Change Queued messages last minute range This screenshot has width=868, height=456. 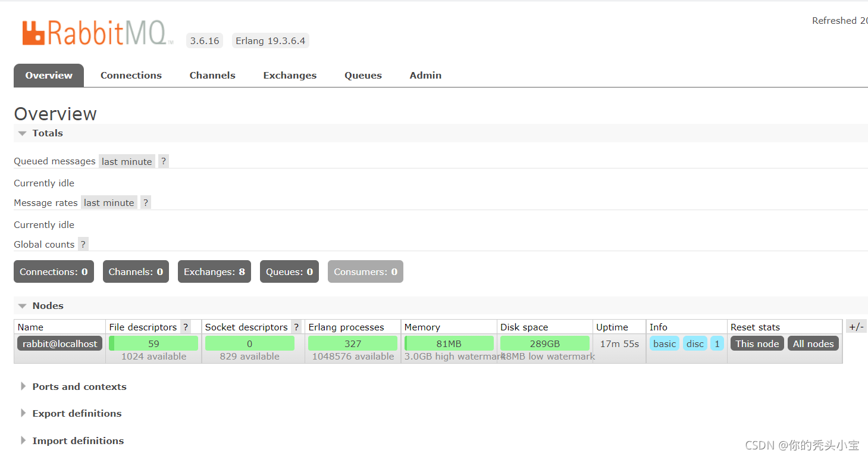point(127,161)
